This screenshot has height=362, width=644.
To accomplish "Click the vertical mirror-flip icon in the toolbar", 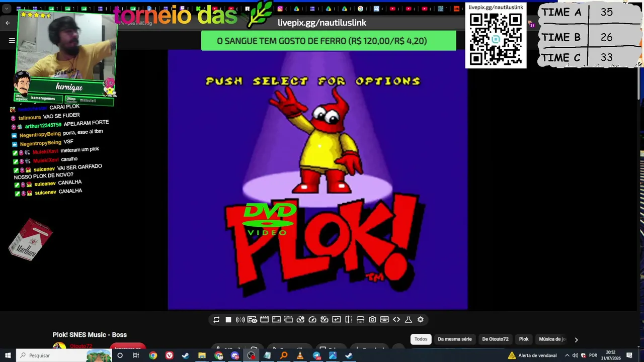I will pyautogui.click(x=348, y=320).
